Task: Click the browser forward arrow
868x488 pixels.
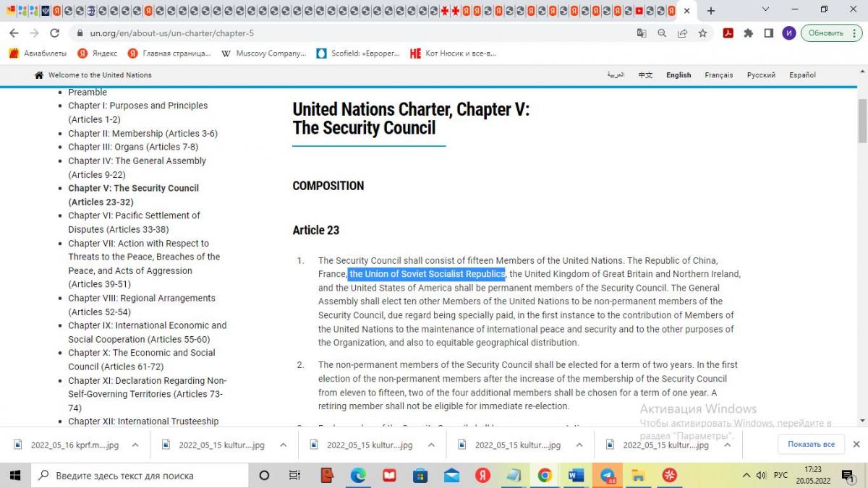Action: [x=34, y=33]
